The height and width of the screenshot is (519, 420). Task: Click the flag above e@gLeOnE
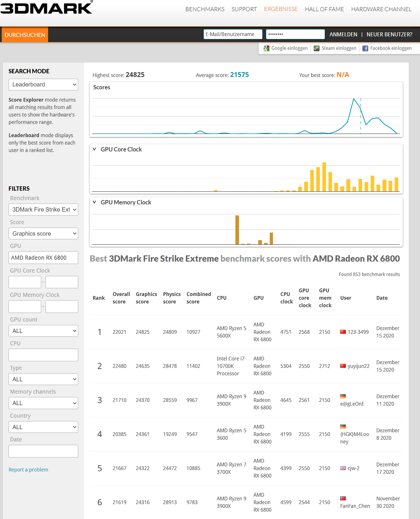click(x=343, y=396)
